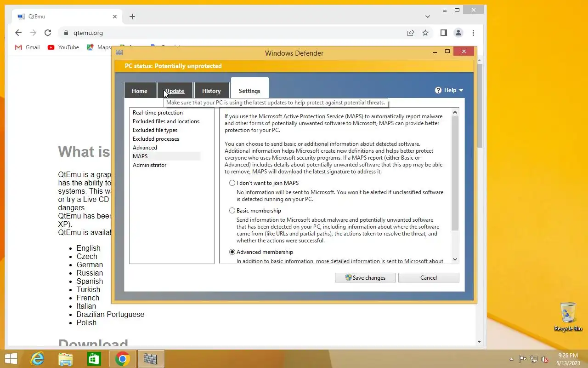Open the Windows Defender Help question icon
588x368 pixels.
pyautogui.click(x=438, y=90)
